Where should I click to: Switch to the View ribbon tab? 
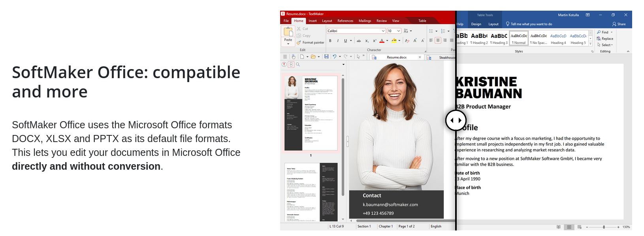395,21
